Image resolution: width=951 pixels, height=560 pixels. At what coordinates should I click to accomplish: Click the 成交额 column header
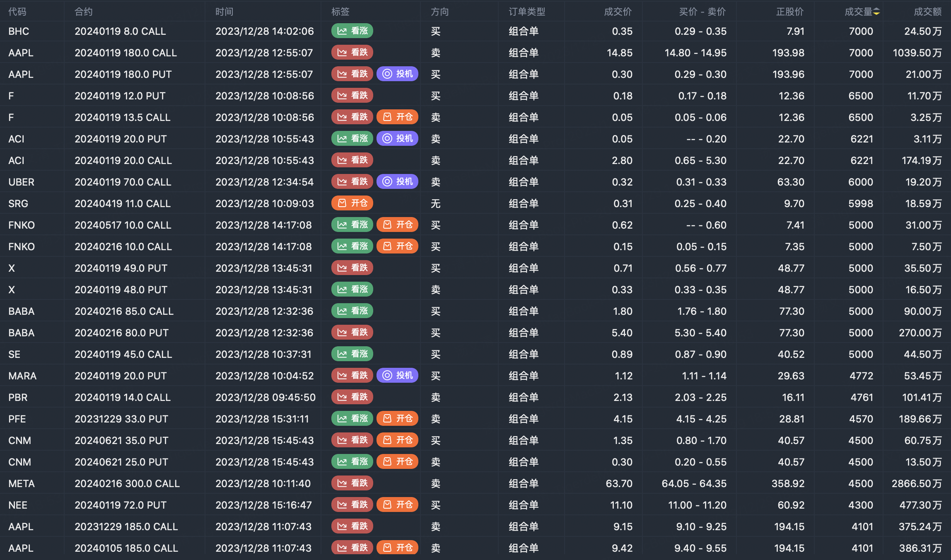[928, 12]
